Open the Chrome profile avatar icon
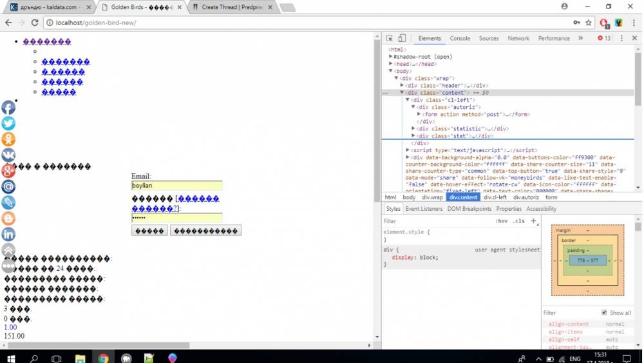The width and height of the screenshot is (644, 363). [564, 6]
